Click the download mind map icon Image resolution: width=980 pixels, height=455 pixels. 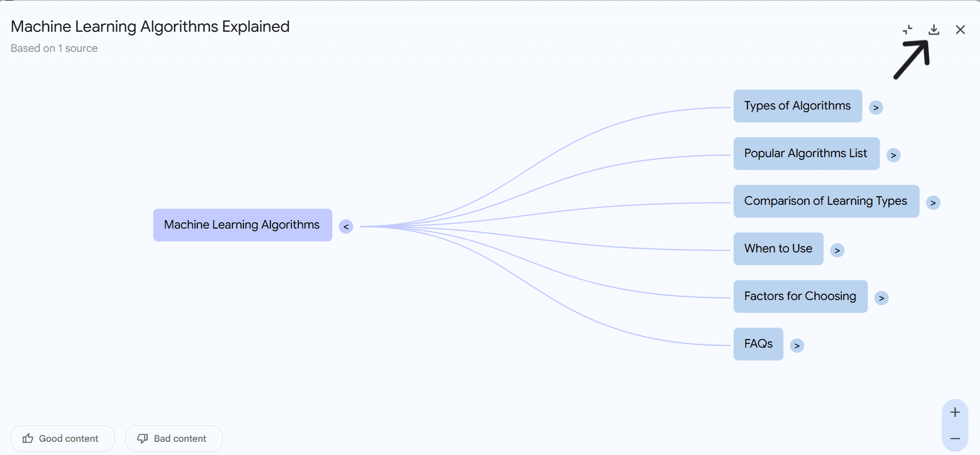(934, 30)
